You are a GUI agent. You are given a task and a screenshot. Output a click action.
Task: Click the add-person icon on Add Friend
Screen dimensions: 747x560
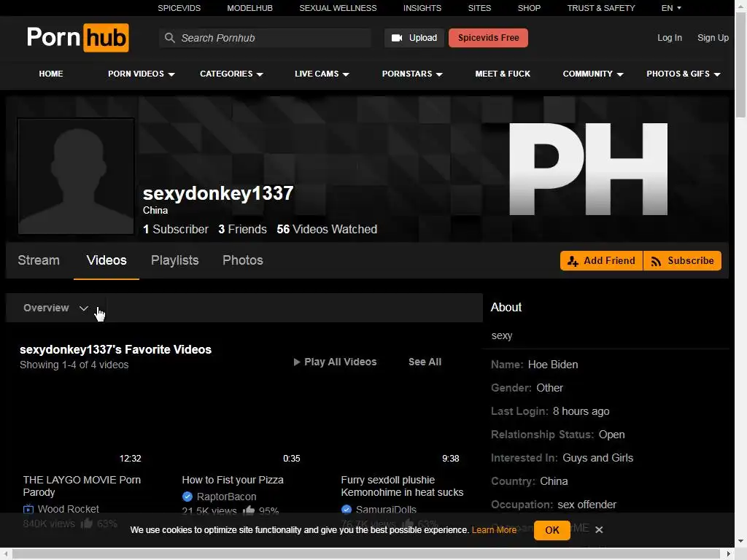573,261
